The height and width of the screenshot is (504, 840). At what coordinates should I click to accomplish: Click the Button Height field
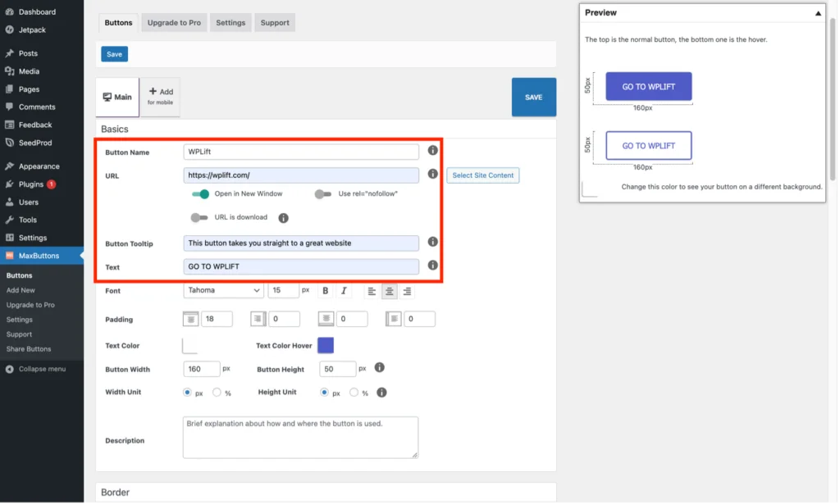coord(337,369)
